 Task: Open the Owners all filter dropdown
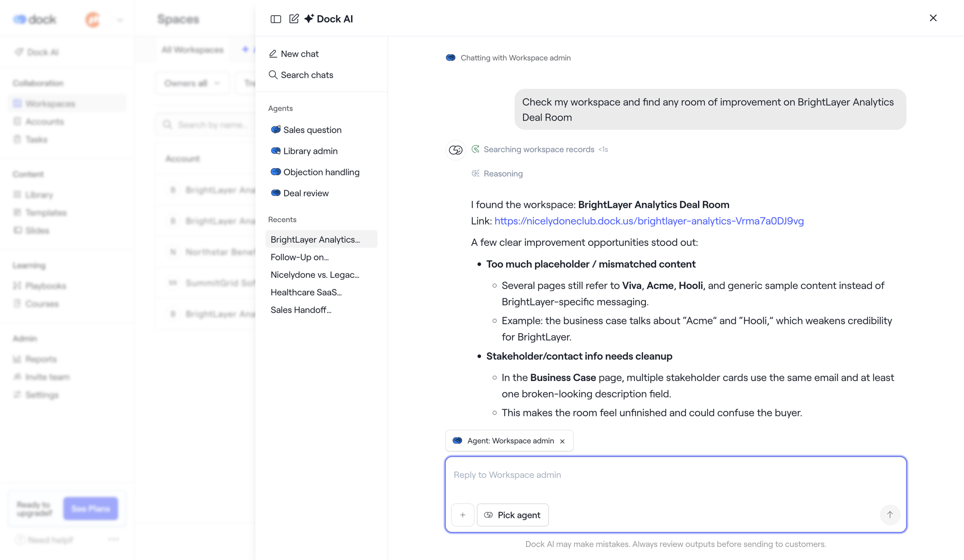(x=192, y=83)
